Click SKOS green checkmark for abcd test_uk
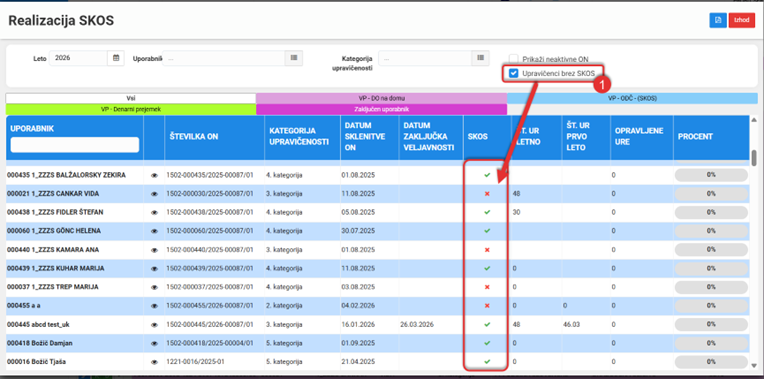 pyautogui.click(x=487, y=324)
